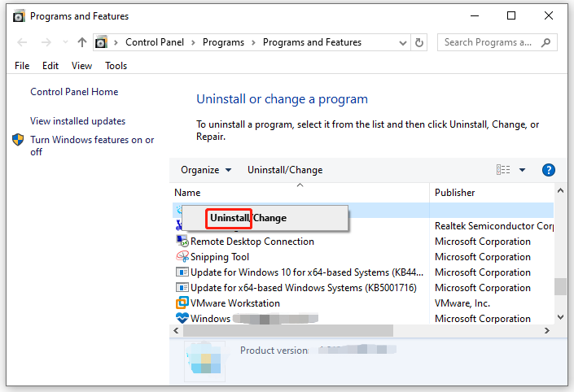Screen dimensions: 574x392
Task: Click the horizontal scrollbar thumb
Action: pos(288,330)
